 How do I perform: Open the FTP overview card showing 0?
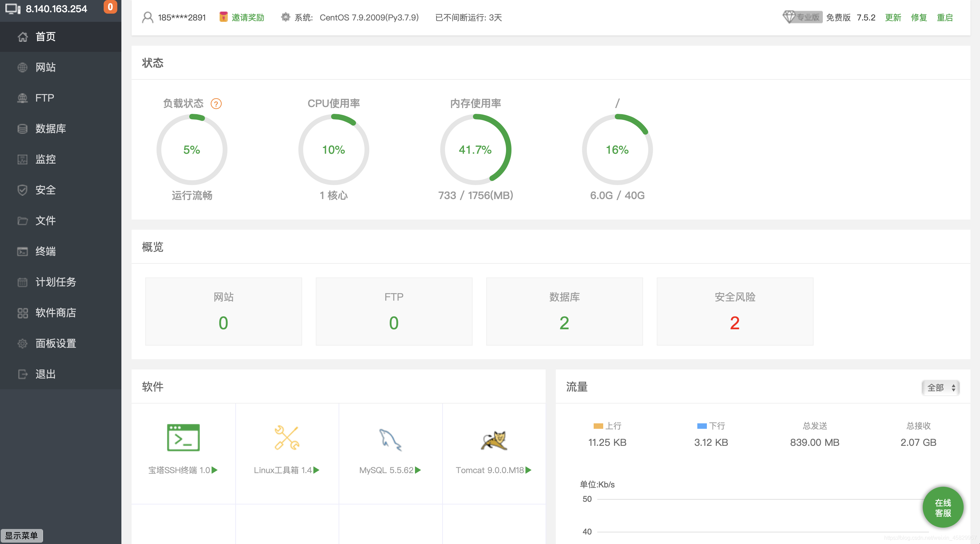pos(394,311)
